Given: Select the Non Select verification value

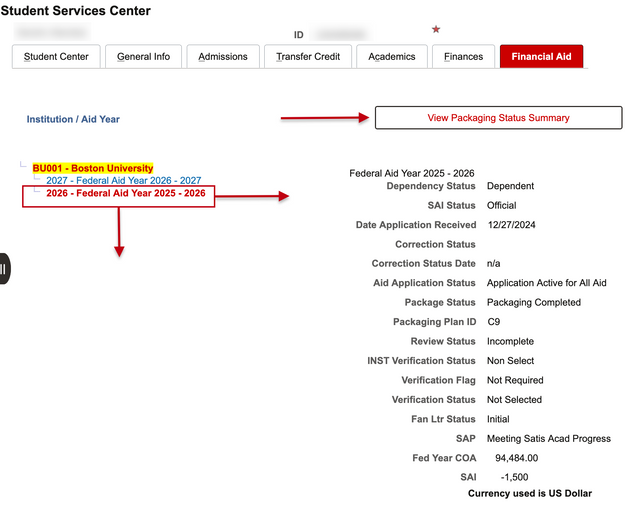Looking at the screenshot, I should pyautogui.click(x=510, y=361).
